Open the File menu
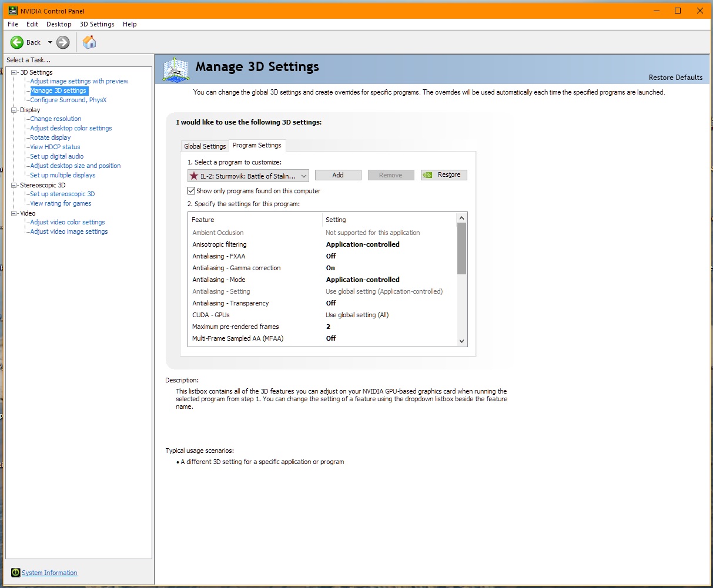The image size is (713, 588). point(13,24)
